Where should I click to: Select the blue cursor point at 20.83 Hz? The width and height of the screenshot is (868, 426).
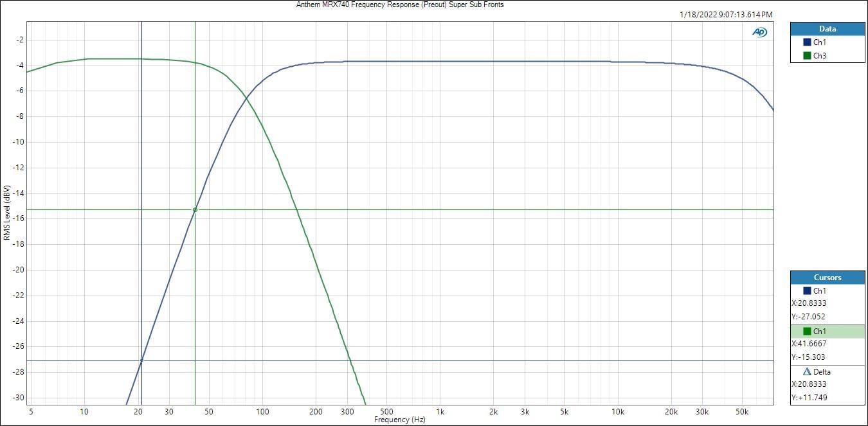click(141, 360)
